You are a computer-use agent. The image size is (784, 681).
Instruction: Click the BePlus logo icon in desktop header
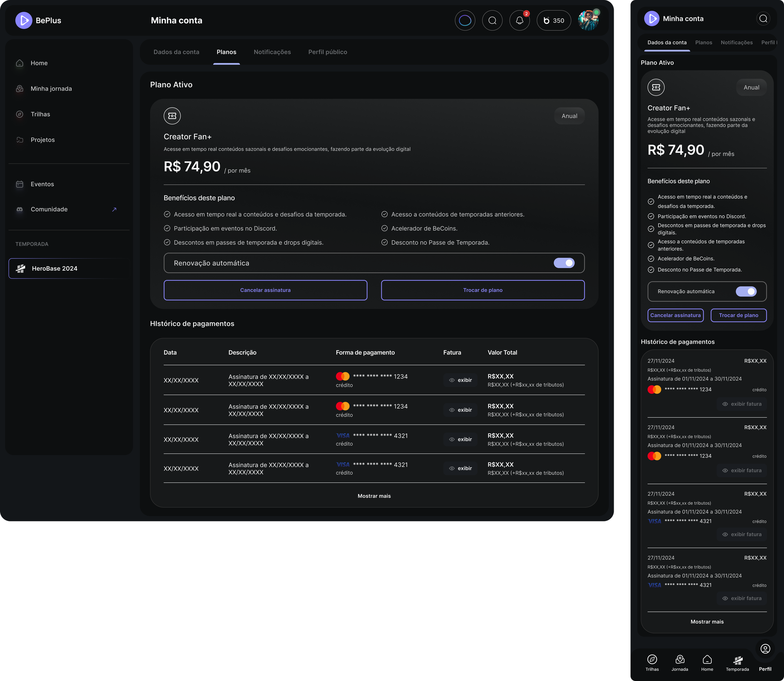click(24, 20)
